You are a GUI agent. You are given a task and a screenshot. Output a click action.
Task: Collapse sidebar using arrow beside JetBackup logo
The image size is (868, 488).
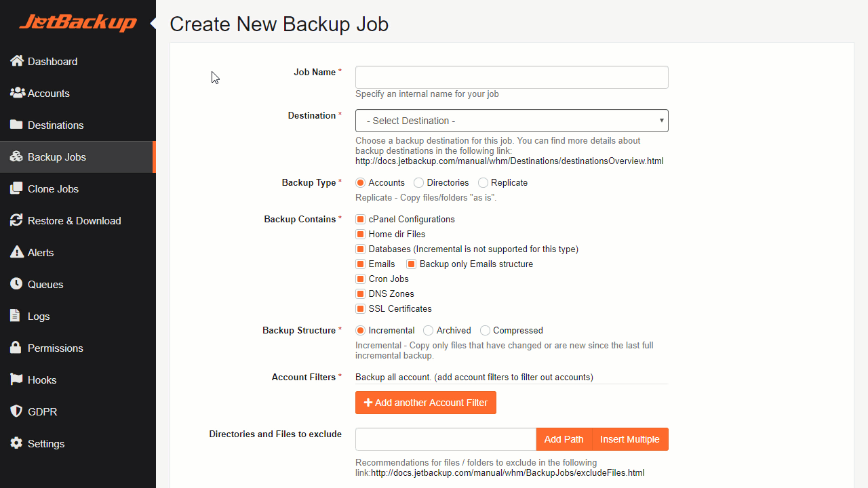(153, 24)
